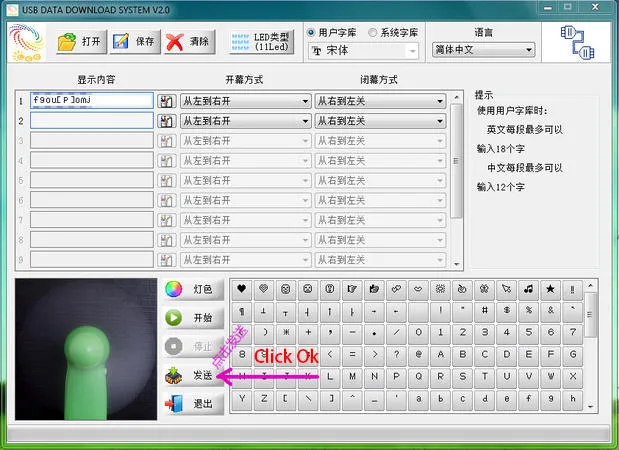Viewport: 619px width, 450px height.
Task: Insert the up arrow symbol
Action: [x=330, y=312]
